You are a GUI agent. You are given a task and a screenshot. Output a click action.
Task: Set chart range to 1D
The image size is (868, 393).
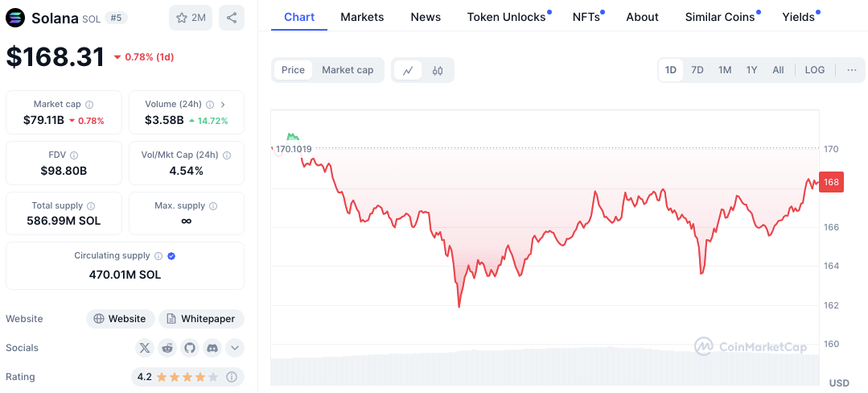pos(671,70)
